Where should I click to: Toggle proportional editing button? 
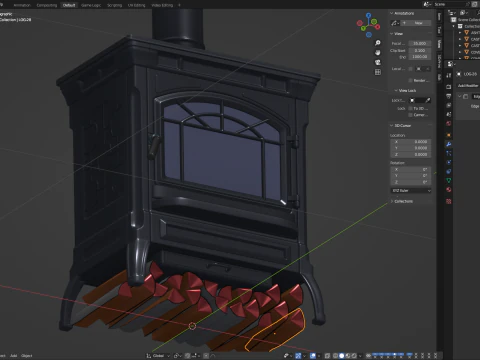[x=206, y=356]
